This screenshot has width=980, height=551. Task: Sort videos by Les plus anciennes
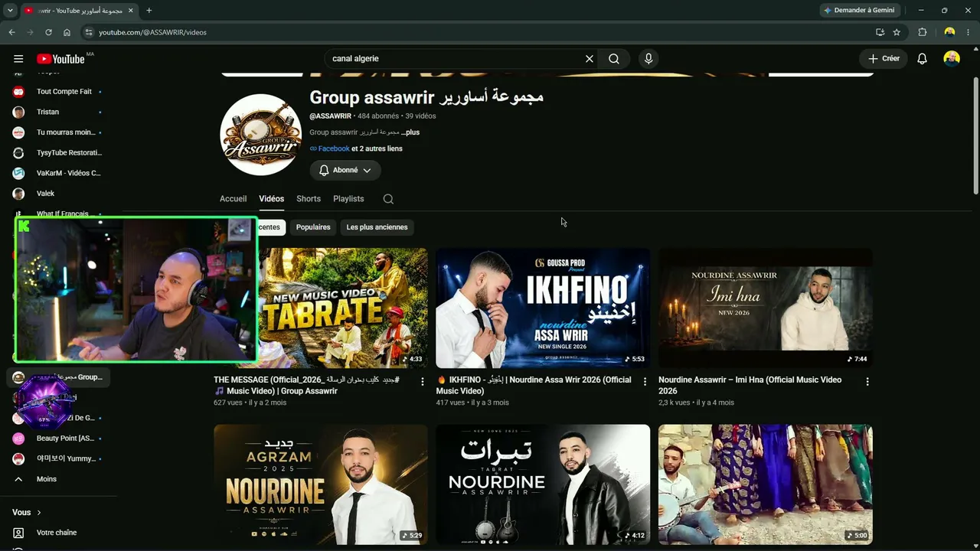click(x=377, y=227)
